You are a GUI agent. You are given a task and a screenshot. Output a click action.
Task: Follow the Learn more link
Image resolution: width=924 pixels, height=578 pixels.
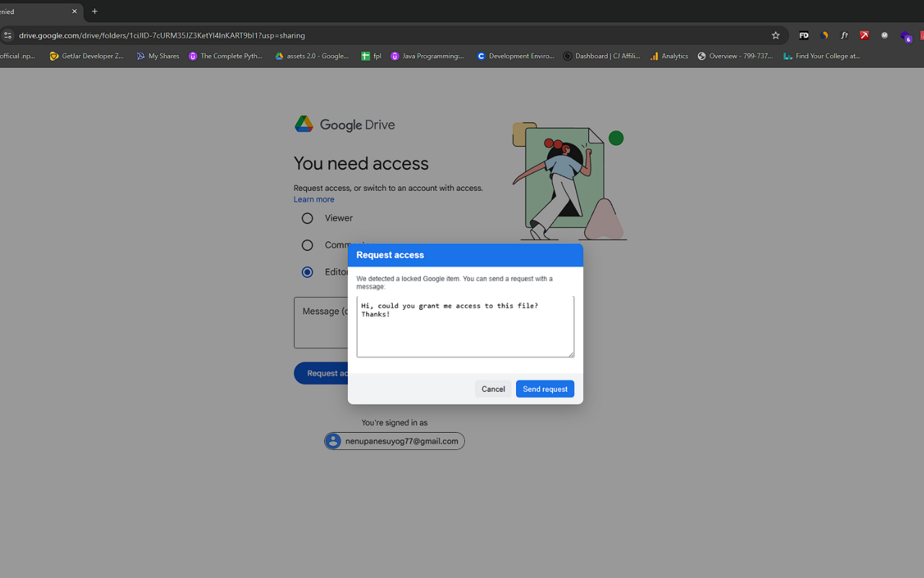click(314, 199)
